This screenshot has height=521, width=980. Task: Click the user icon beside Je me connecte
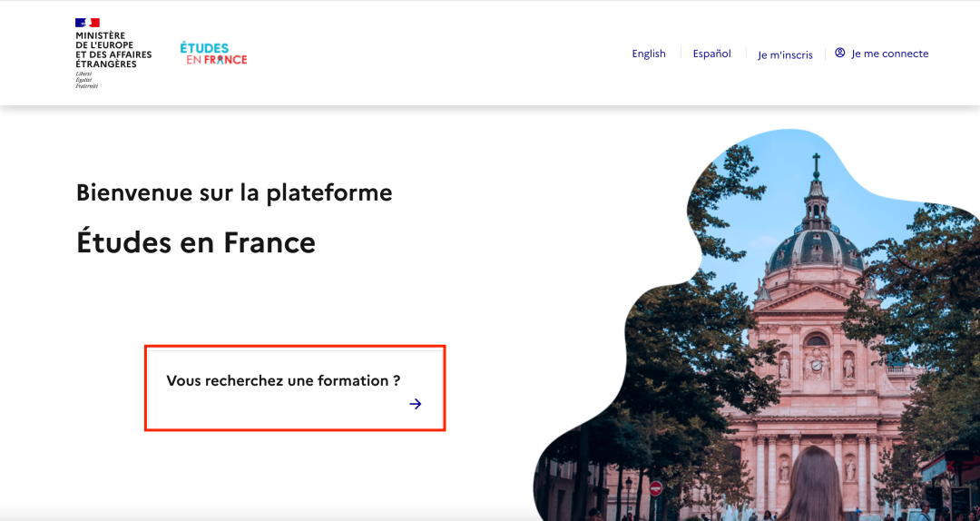pyautogui.click(x=840, y=53)
